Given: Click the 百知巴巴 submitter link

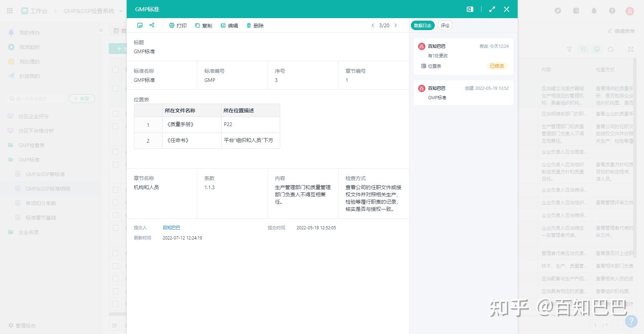Looking at the screenshot, I should pos(171,227).
